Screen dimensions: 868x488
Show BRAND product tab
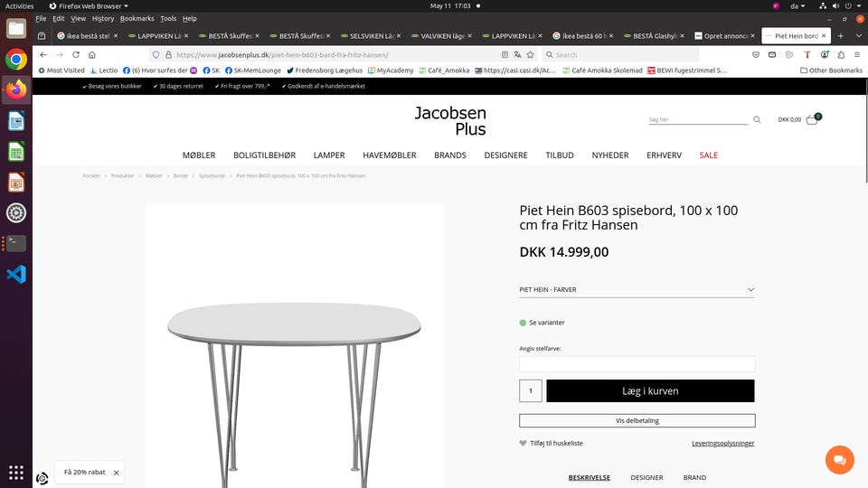694,477
